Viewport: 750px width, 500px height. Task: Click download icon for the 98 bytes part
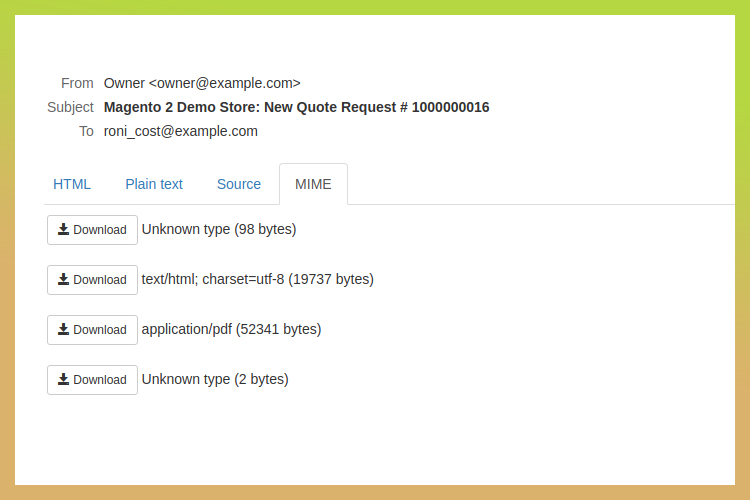coord(63,230)
